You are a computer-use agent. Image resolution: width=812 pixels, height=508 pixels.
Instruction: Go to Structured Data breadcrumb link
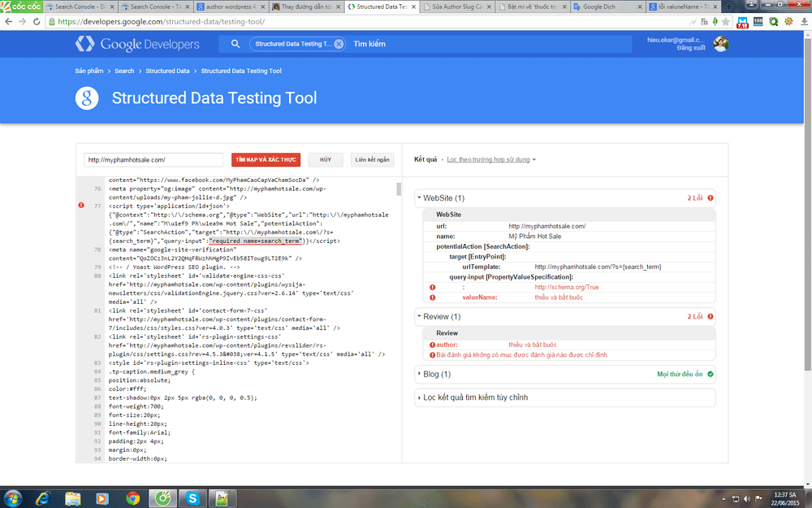tap(167, 71)
